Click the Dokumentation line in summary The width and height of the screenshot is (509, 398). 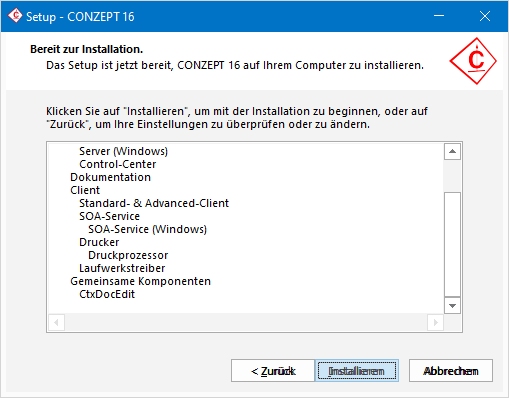click(110, 177)
